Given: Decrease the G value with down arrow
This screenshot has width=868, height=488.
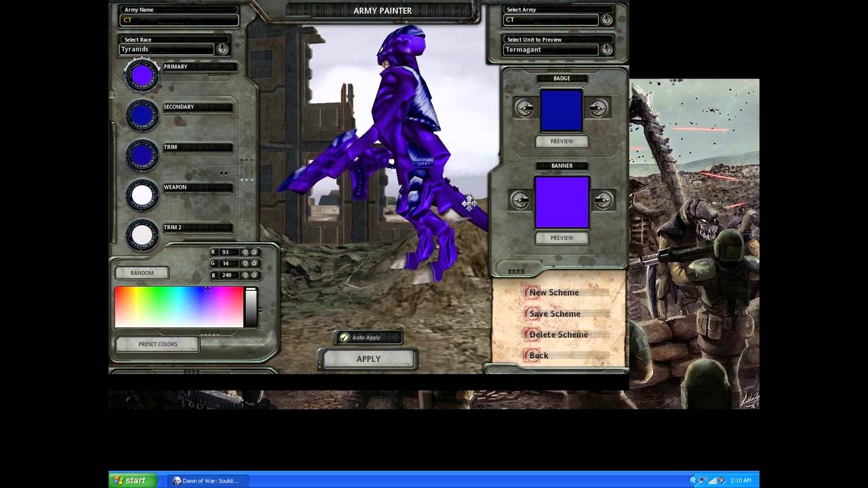Looking at the screenshot, I should (x=254, y=263).
